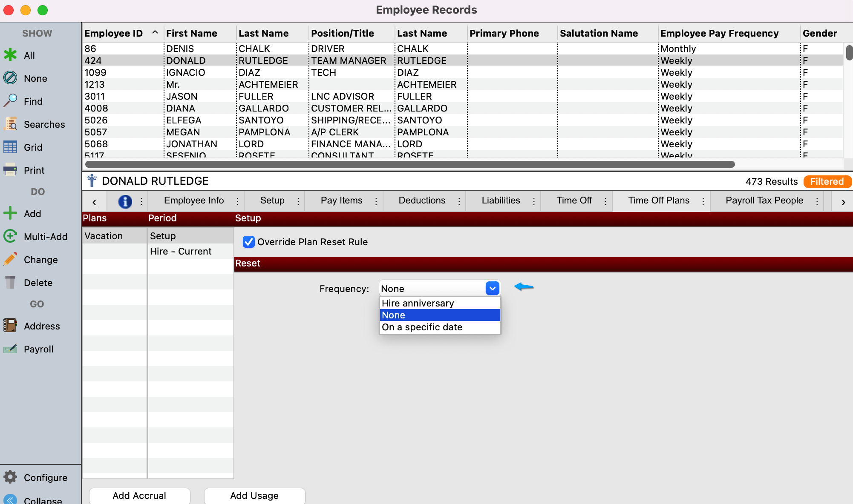The height and width of the screenshot is (504, 853).
Task: Click the blue info tab icon
Action: click(x=125, y=201)
